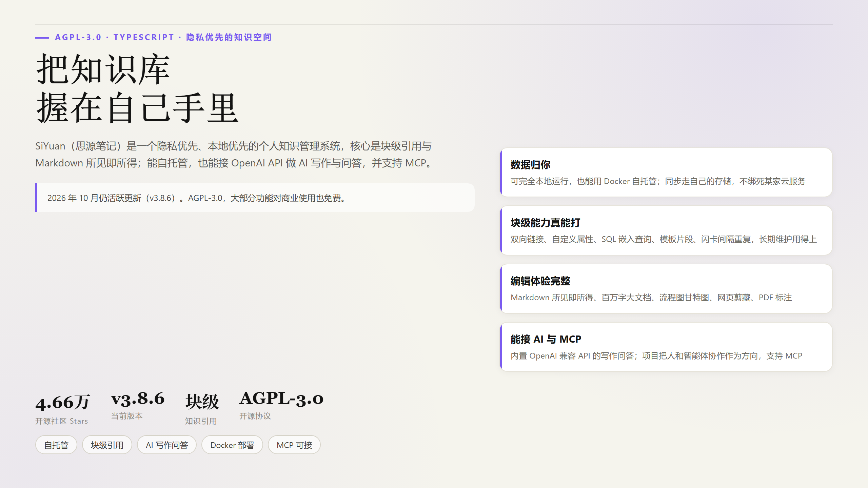The width and height of the screenshot is (868, 488).
Task: Open the 块级能力真能打 feature card
Action: coord(666,230)
